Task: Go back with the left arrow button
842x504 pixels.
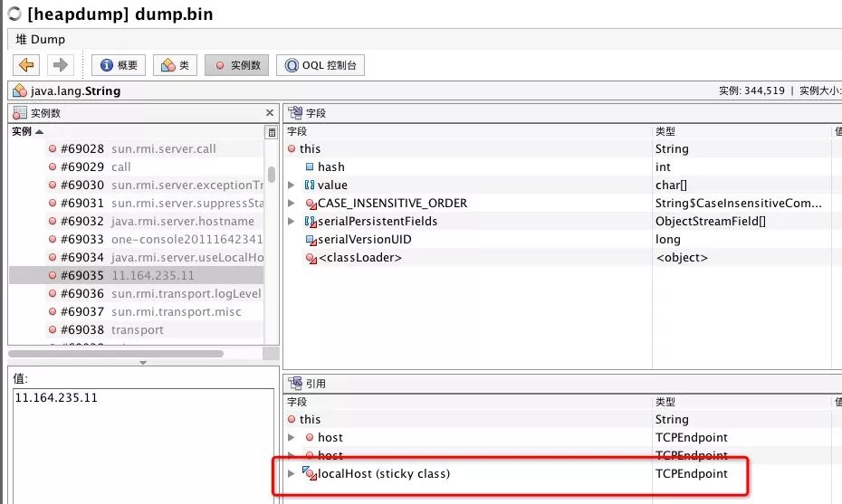Action: [25, 65]
